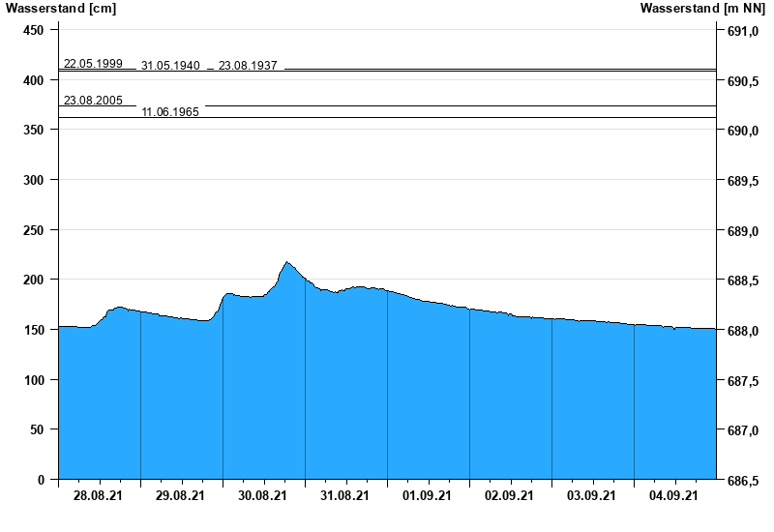Image resolution: width=774 pixels, height=532 pixels.
Task: Click the 30.08.21 date label
Action: 263,496
